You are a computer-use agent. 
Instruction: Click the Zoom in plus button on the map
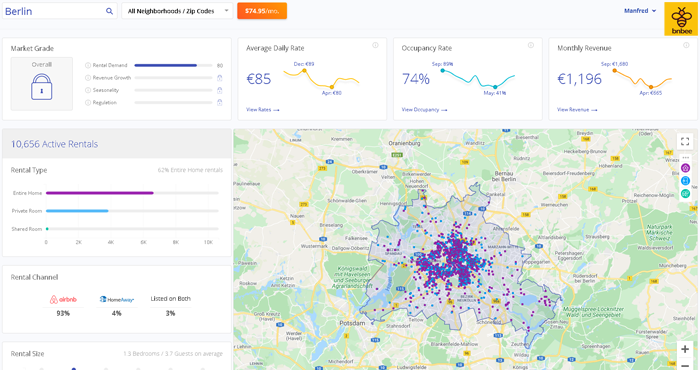tap(685, 349)
